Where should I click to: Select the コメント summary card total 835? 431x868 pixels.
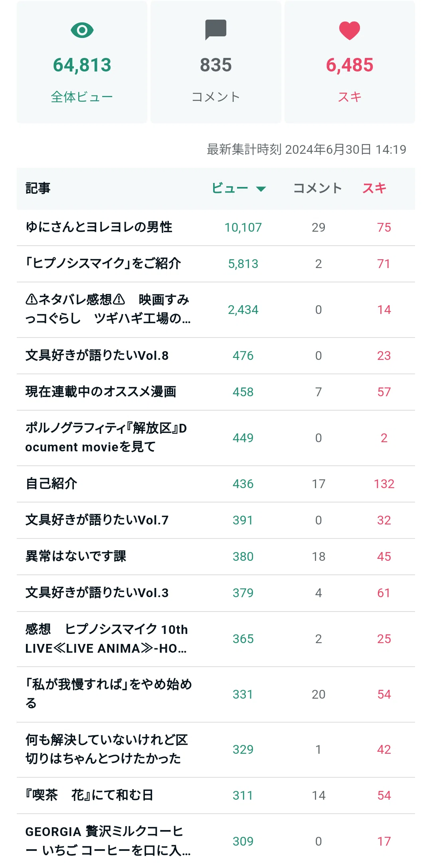216,65
